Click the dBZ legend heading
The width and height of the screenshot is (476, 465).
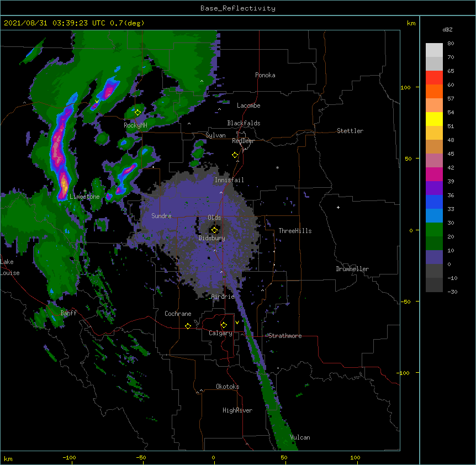click(447, 29)
